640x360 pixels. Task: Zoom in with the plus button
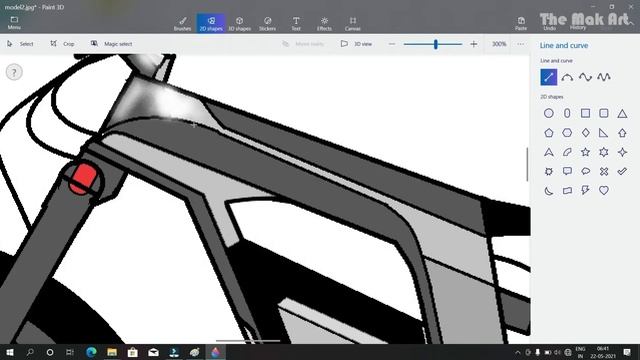pos(473,44)
